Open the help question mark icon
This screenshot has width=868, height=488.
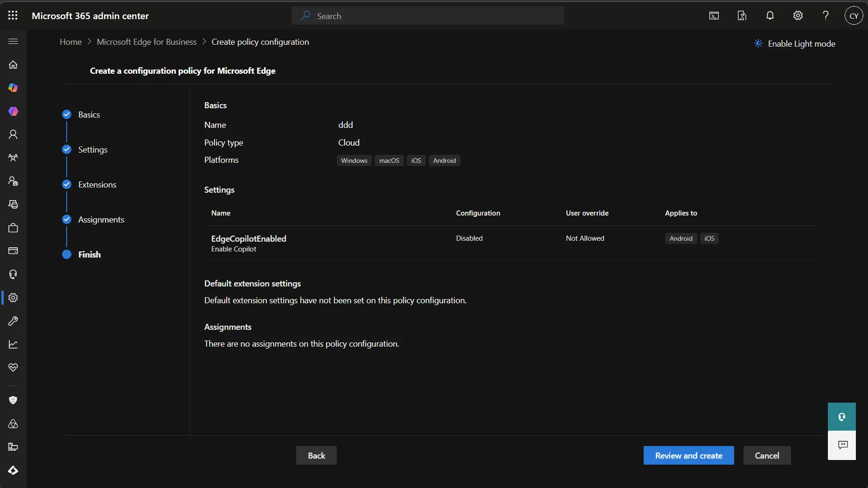click(826, 16)
